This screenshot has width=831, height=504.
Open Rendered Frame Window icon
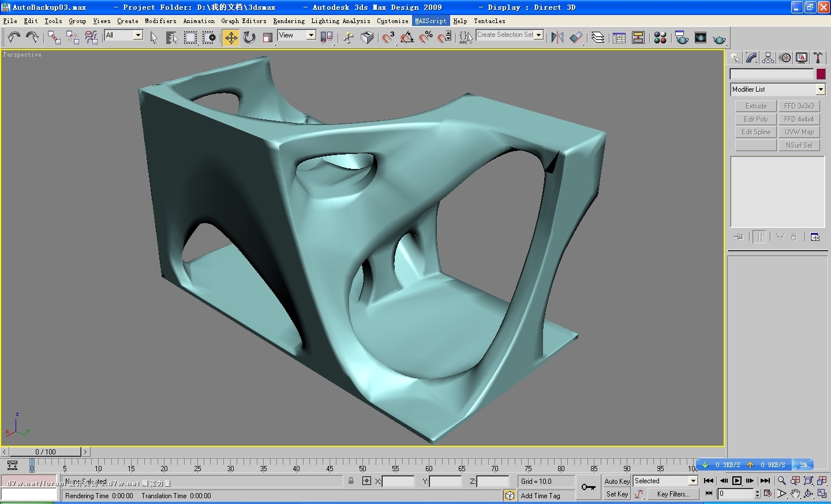point(701,37)
